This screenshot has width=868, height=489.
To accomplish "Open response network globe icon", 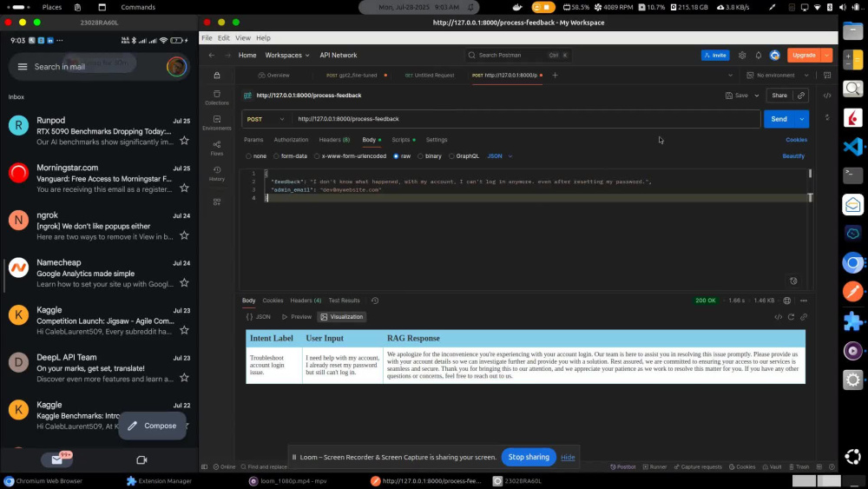I will coord(786,301).
